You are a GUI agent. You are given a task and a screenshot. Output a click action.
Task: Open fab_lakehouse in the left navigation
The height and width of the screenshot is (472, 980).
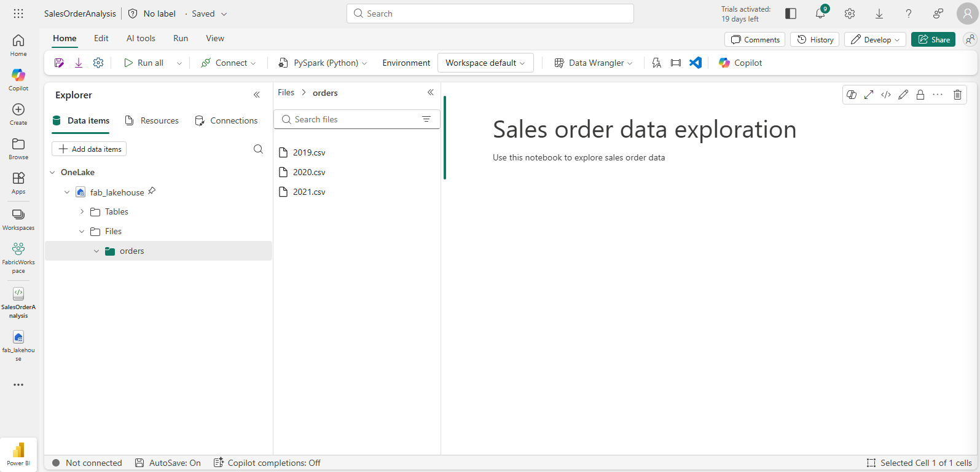pyautogui.click(x=18, y=345)
